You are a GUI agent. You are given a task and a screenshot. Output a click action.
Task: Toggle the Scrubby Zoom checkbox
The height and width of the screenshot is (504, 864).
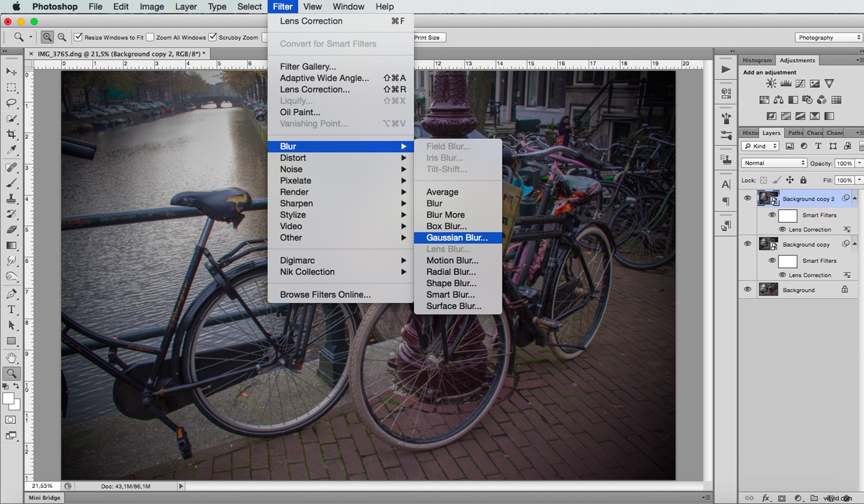213,37
